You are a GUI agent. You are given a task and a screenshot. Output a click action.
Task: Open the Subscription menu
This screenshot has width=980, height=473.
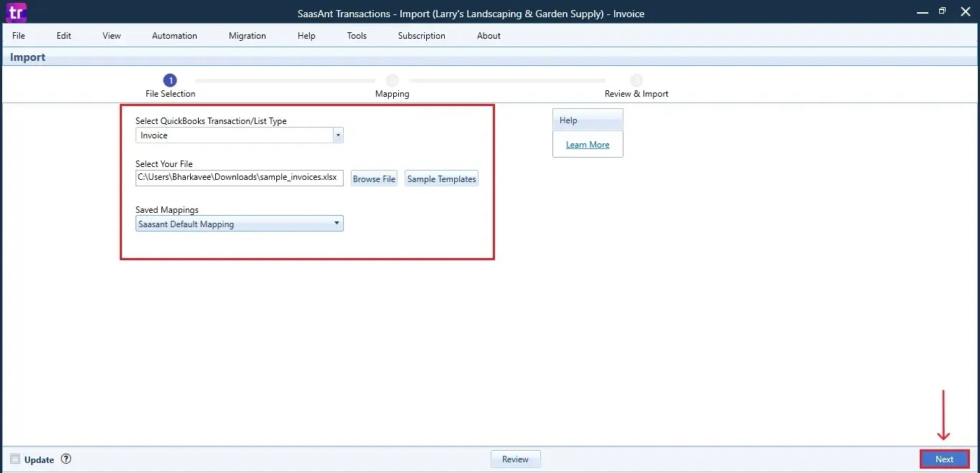click(x=422, y=36)
